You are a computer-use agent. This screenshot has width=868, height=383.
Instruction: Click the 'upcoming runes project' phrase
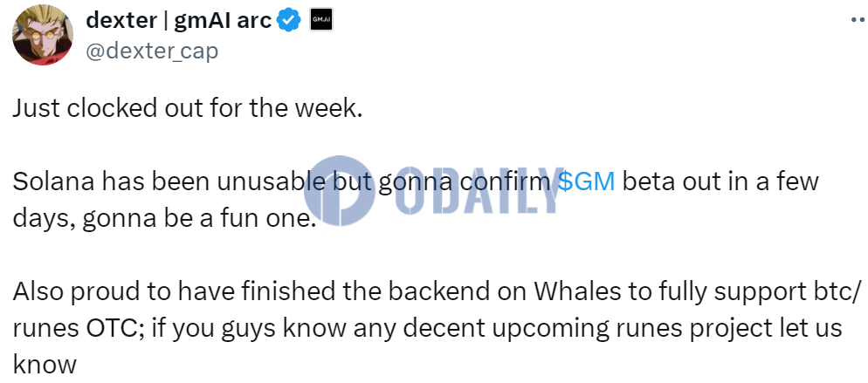tap(589, 330)
